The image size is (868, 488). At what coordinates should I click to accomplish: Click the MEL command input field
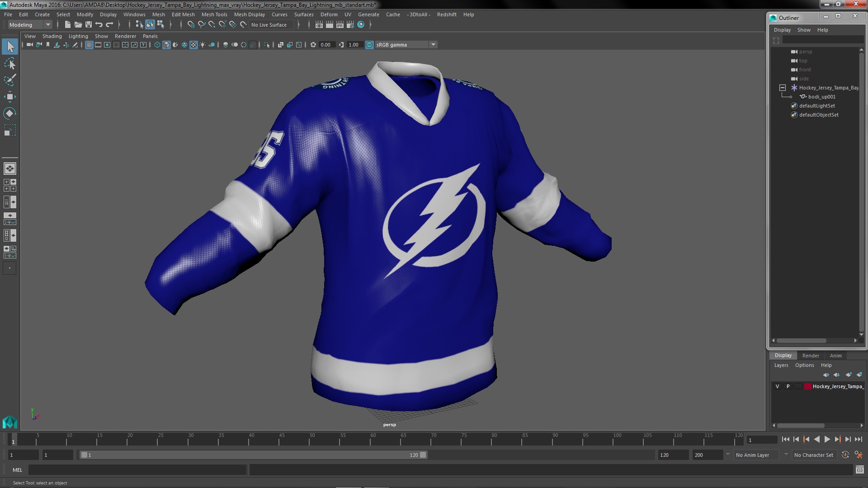click(x=137, y=470)
